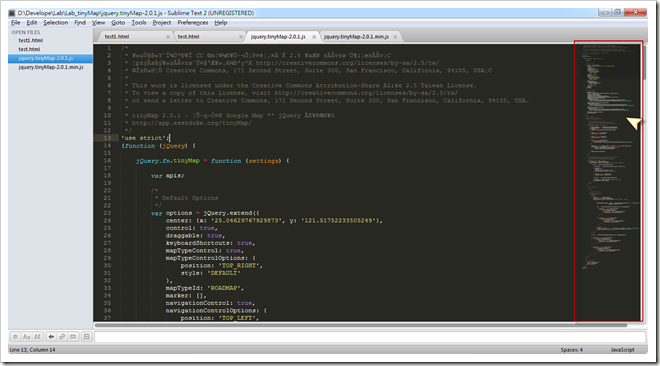
Task: Click the find input field
Action: click(370, 337)
